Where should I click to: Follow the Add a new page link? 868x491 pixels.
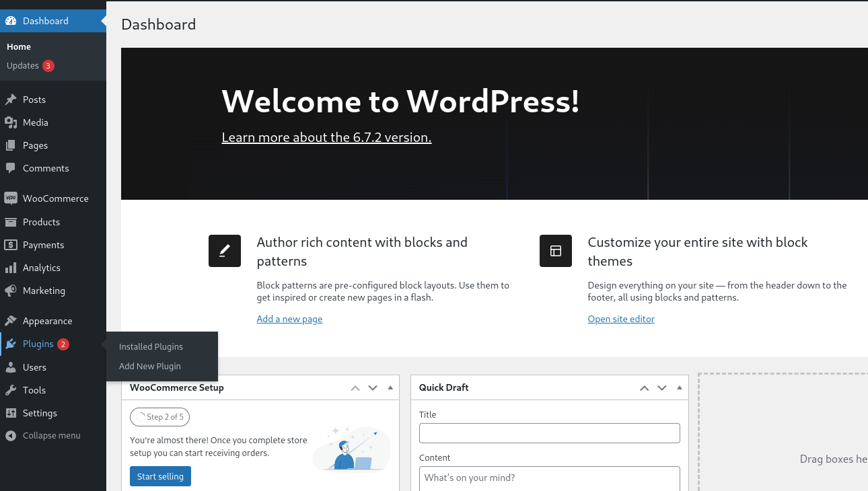click(289, 319)
